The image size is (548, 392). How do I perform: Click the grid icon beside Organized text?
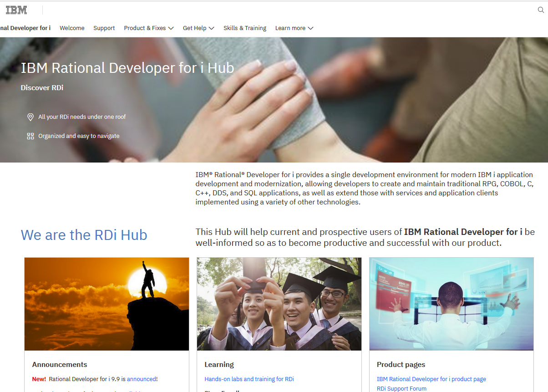[x=30, y=136]
